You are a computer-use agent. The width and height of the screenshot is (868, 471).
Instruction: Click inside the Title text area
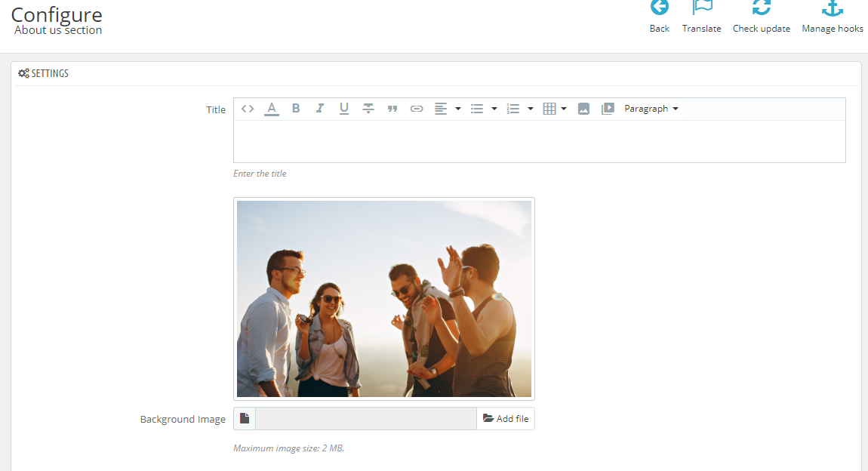[x=539, y=141]
